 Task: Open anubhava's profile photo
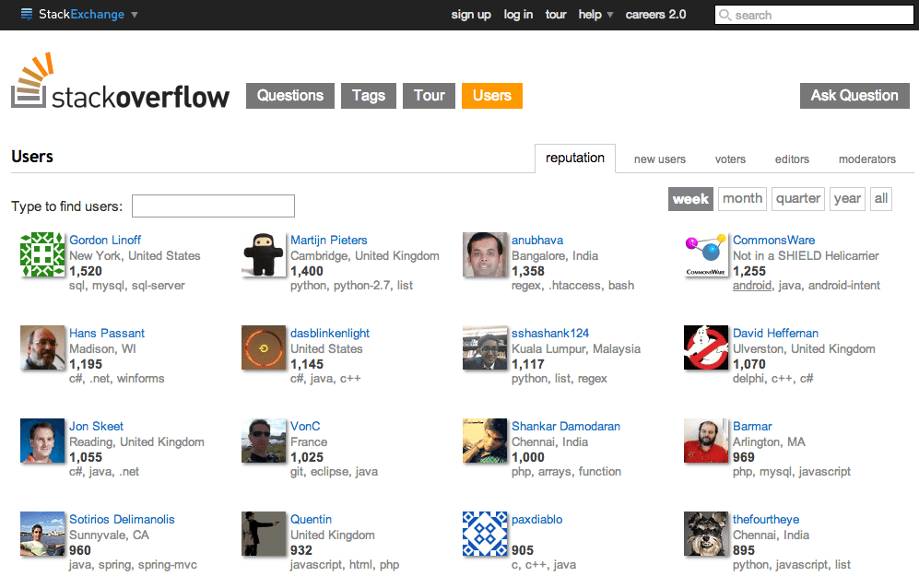(485, 254)
